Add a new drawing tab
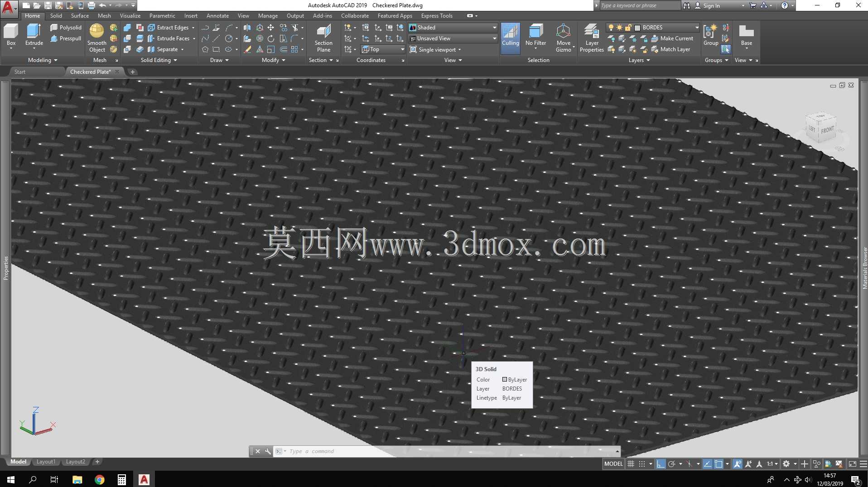868x487 pixels. (x=132, y=72)
